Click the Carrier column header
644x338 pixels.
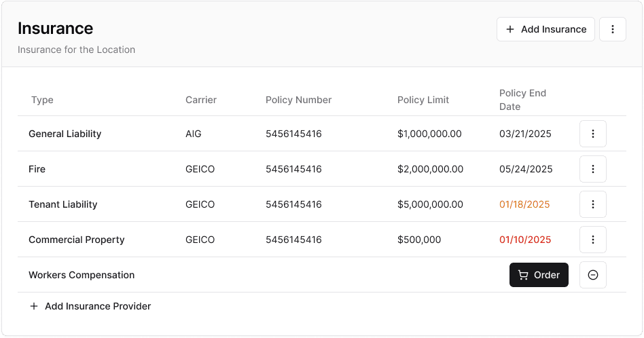201,100
